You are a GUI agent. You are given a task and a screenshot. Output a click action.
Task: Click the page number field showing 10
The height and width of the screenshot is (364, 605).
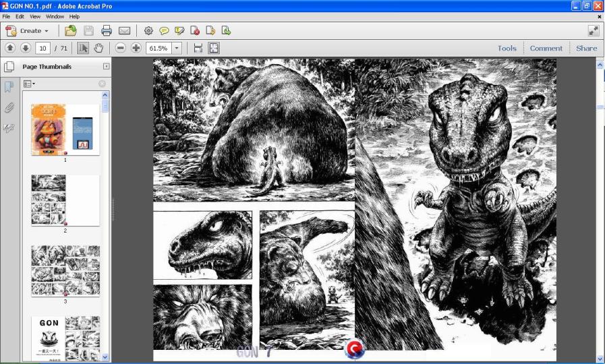42,49
